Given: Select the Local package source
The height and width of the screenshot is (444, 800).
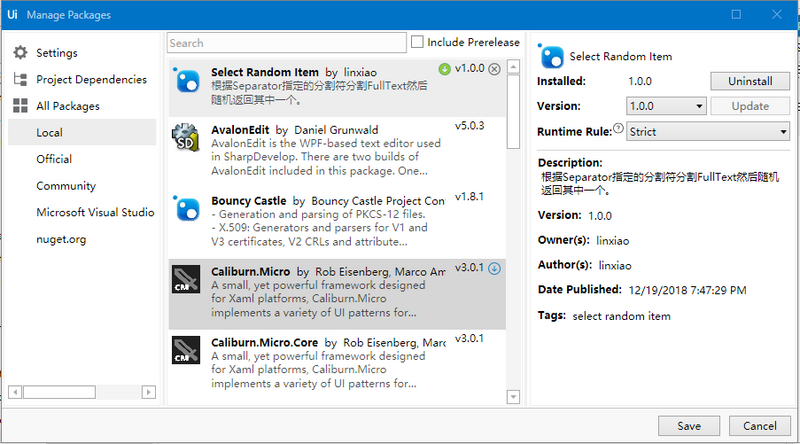Looking at the screenshot, I should 82,133.
